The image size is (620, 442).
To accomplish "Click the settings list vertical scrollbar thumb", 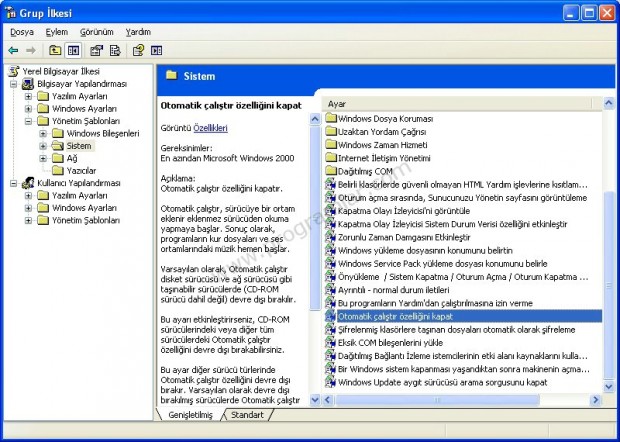I will pos(609,283).
